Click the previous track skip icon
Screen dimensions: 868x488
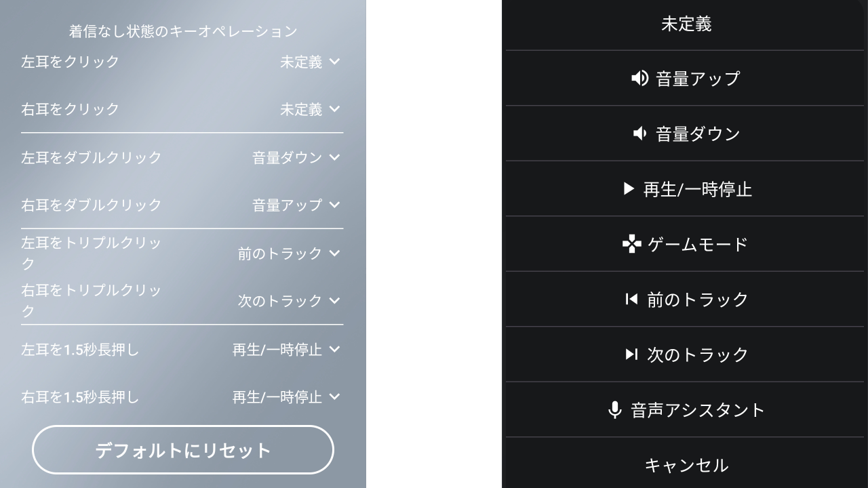coord(631,299)
